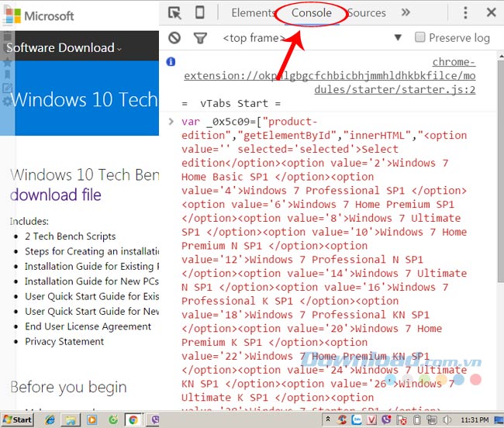
Task: Open the console filter funnel
Action: [200, 38]
